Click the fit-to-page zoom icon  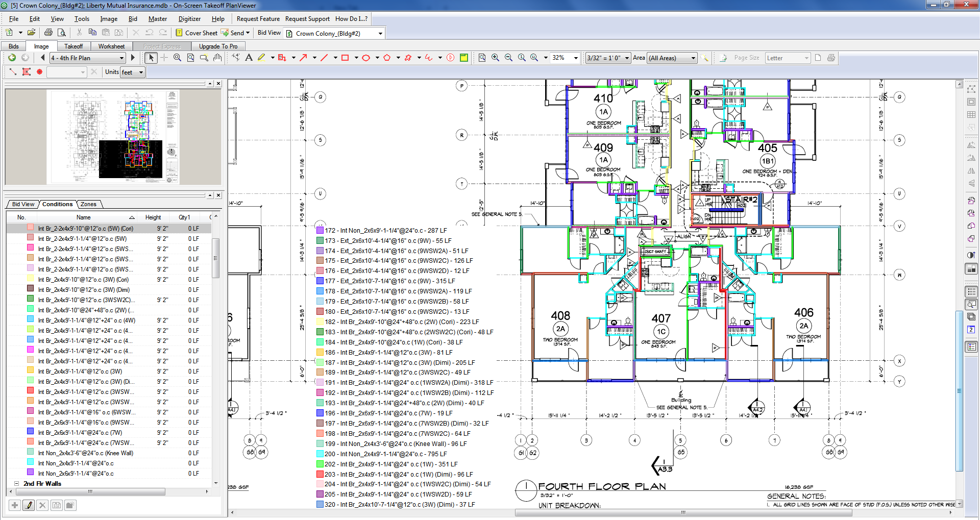[x=482, y=58]
